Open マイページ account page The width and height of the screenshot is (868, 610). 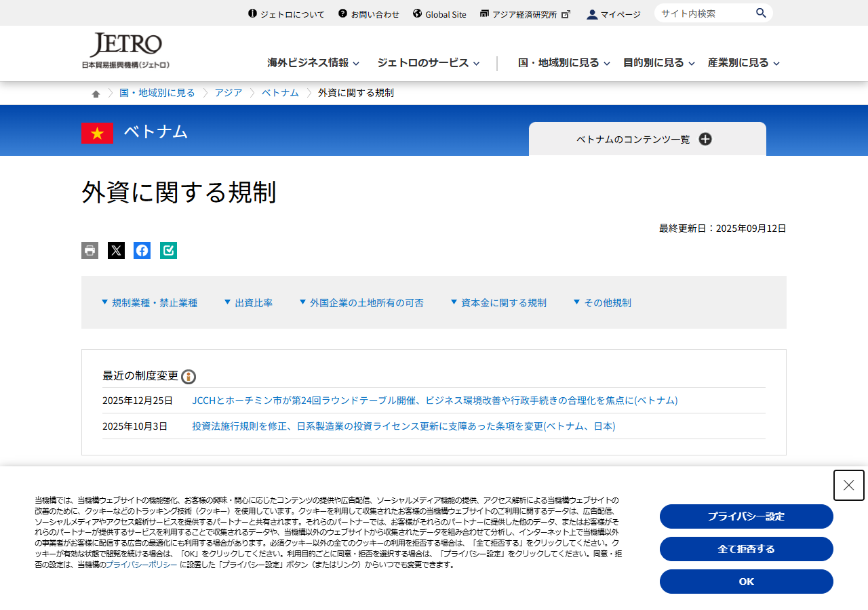(614, 14)
